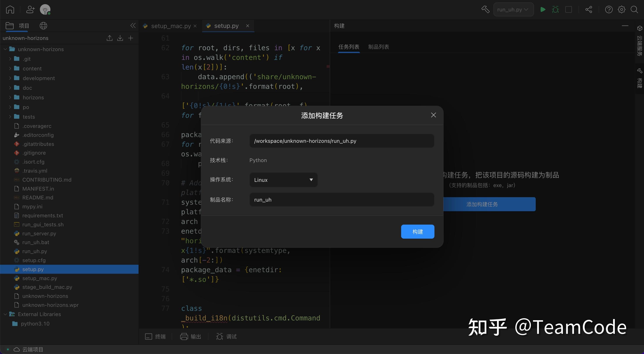Switch to the 制品列表 tab
This screenshot has height=354, width=644.
click(379, 47)
